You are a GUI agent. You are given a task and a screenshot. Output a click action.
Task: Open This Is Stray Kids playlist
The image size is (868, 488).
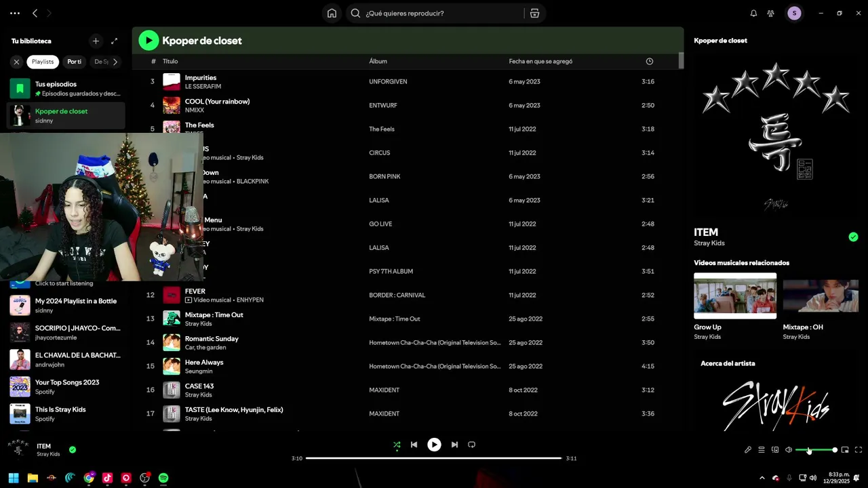(x=66, y=413)
